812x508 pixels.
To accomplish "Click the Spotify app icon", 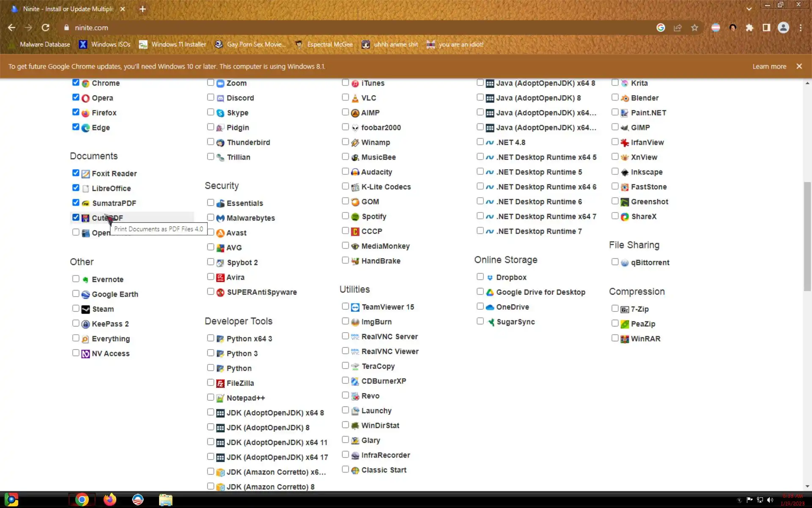I will [x=355, y=217].
